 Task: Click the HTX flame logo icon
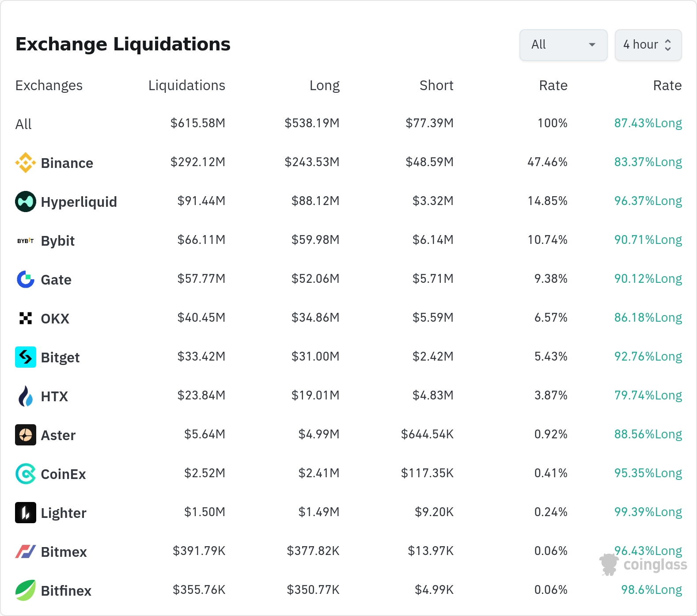point(26,396)
